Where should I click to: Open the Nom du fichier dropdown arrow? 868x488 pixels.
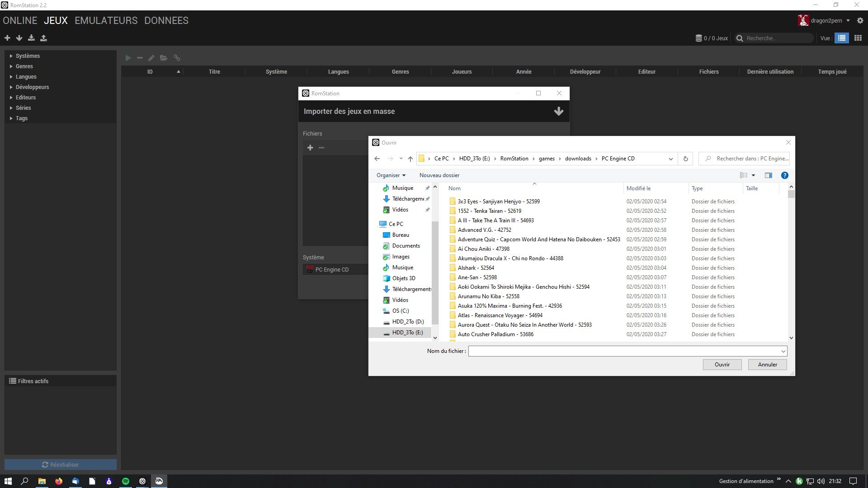click(783, 351)
